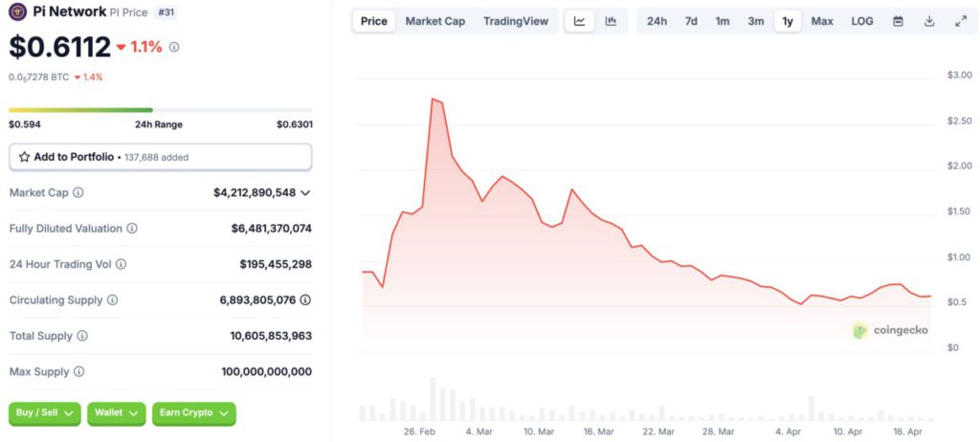The height and width of the screenshot is (442, 980).
Task: Select 3m time range
Action: point(756,21)
